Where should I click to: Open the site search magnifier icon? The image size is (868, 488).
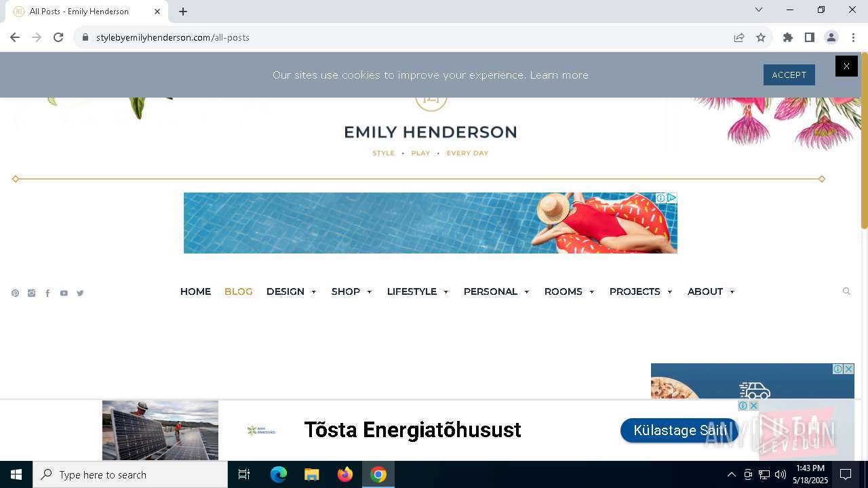point(846,291)
